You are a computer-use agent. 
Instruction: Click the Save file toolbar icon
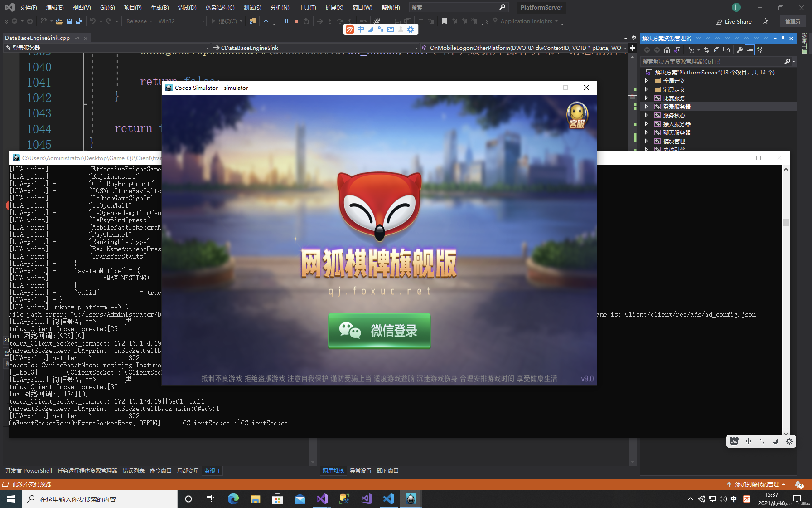(x=69, y=21)
